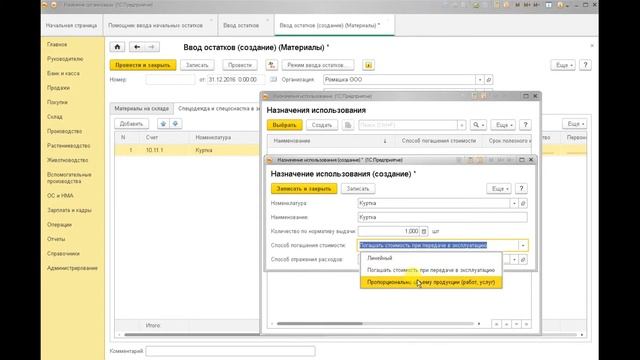Image resolution: width=640 pixels, height=360 pixels.
Task: Click Записать button in main document toolbar
Action: click(197, 65)
